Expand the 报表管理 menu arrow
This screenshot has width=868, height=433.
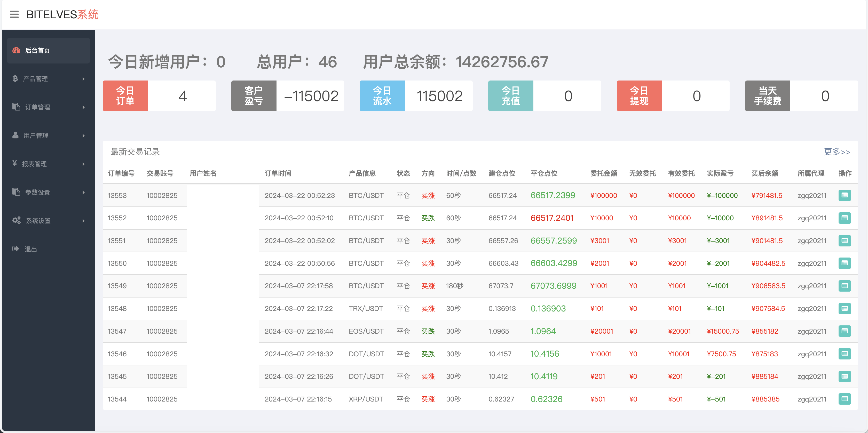84,164
